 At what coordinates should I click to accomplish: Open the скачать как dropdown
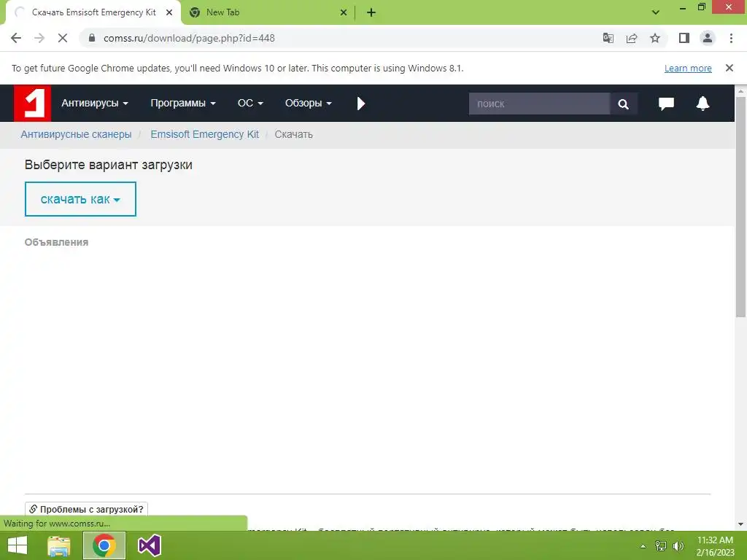pos(80,199)
